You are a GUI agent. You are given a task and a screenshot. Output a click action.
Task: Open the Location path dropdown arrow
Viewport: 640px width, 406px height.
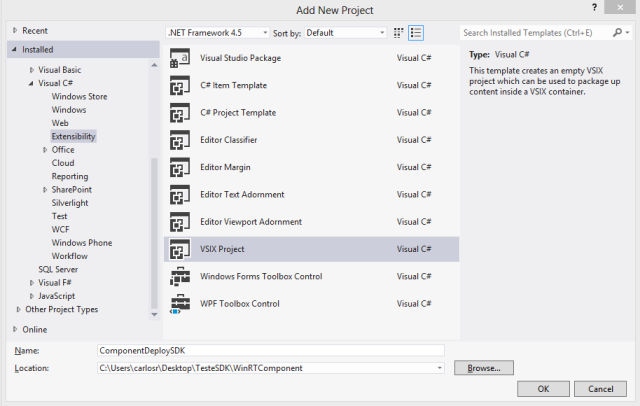point(439,368)
